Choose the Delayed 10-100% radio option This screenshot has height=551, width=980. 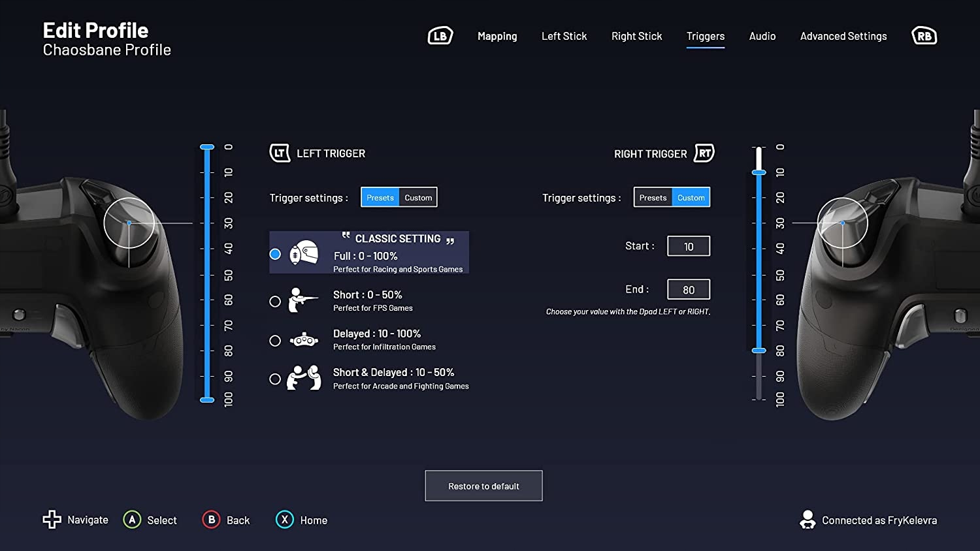[x=275, y=341]
